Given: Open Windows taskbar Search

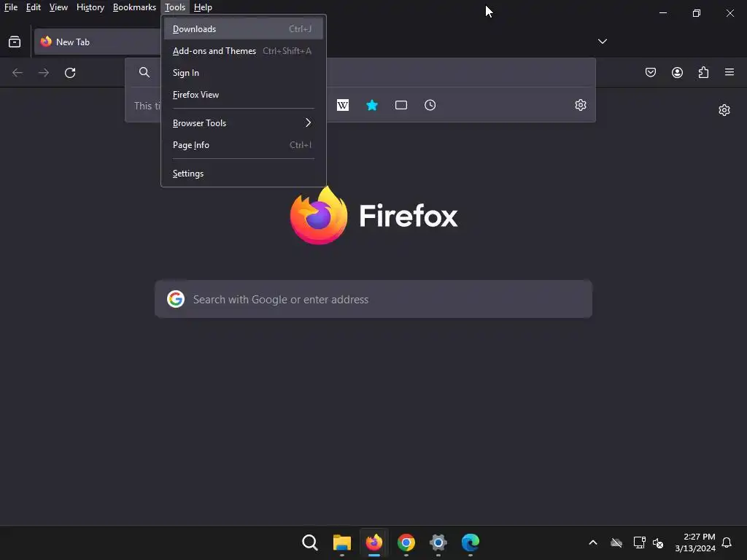Looking at the screenshot, I should tap(309, 542).
